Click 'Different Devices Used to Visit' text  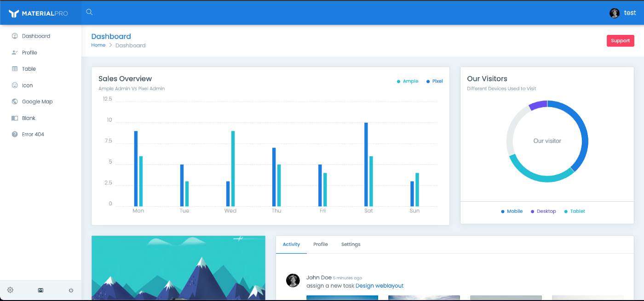click(x=501, y=89)
